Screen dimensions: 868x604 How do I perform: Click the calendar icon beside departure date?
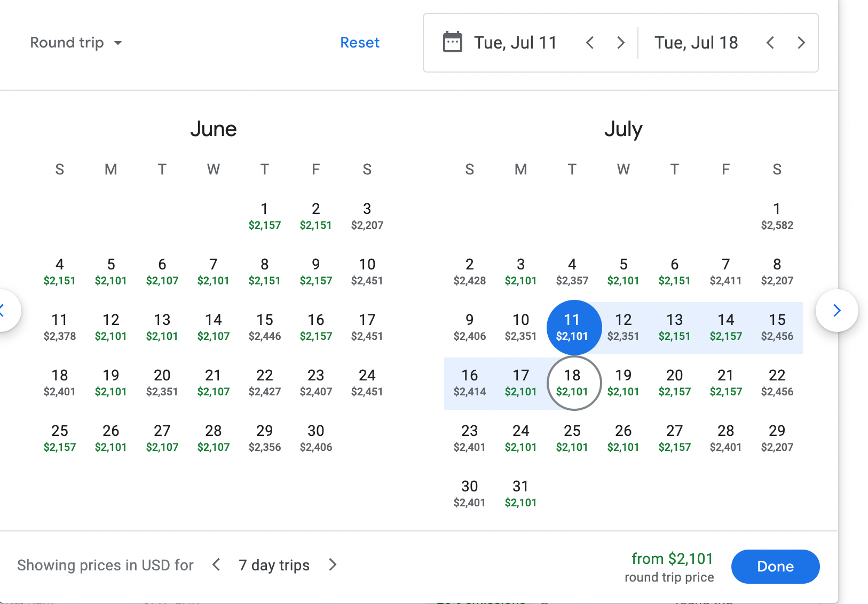pyautogui.click(x=452, y=43)
